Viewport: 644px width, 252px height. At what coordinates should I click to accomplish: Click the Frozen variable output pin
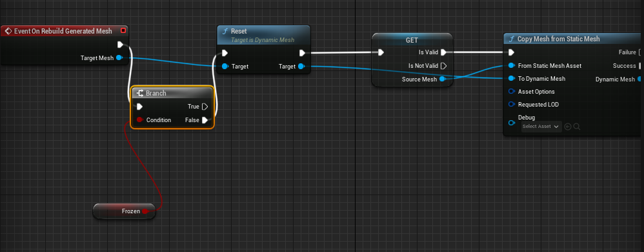click(x=145, y=211)
